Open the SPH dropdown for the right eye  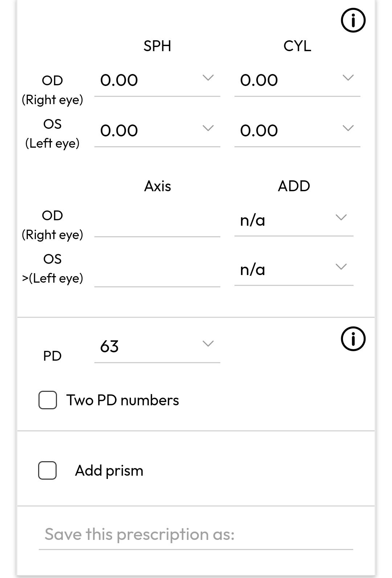pyautogui.click(x=208, y=77)
